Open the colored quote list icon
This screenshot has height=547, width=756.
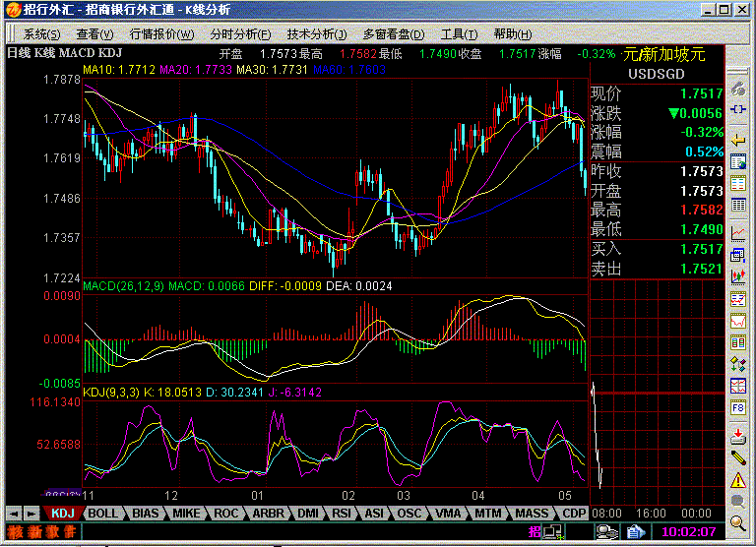(738, 184)
